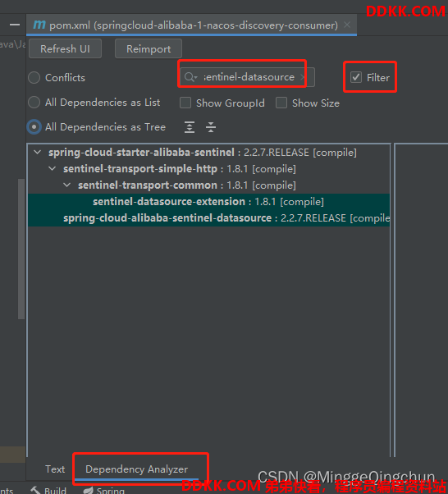Collapse spring-cloud-starter-alibaba-sentinel node
The height and width of the screenshot is (494, 448).
click(37, 152)
